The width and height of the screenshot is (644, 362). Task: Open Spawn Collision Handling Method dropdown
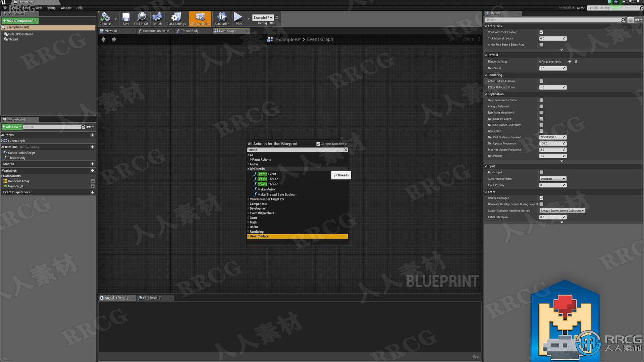(562, 211)
